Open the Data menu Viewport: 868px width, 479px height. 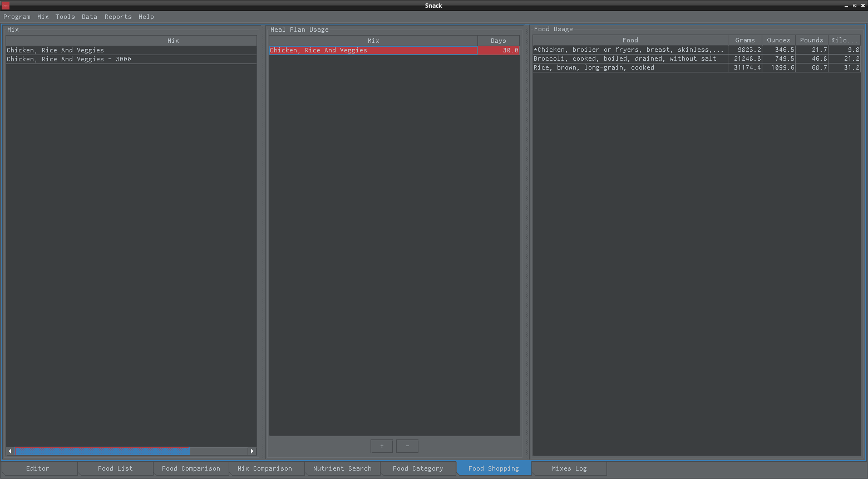89,17
